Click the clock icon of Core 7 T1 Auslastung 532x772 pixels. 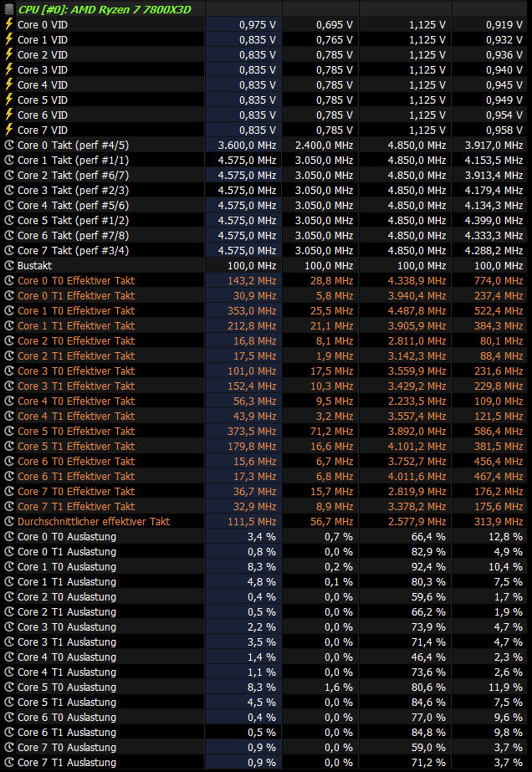point(8,763)
